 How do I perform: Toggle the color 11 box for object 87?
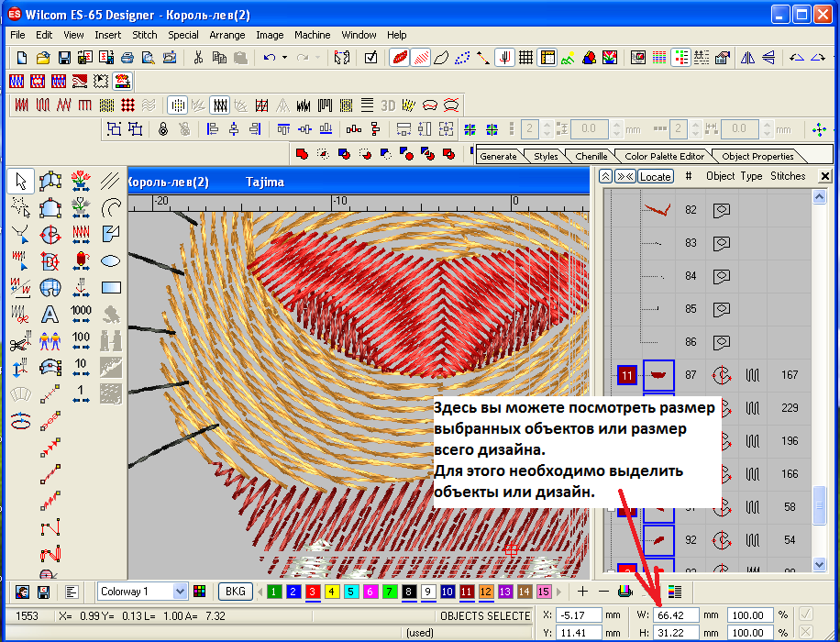pos(627,375)
